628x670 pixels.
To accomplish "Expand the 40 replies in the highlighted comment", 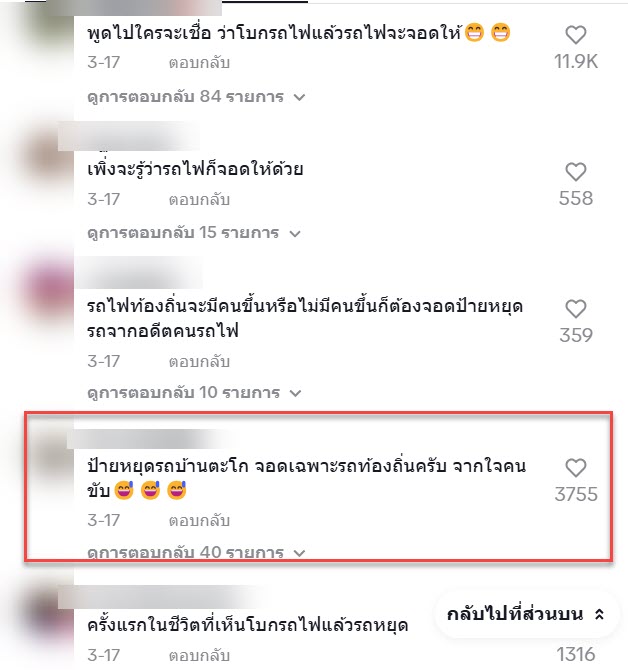I will (x=196, y=552).
